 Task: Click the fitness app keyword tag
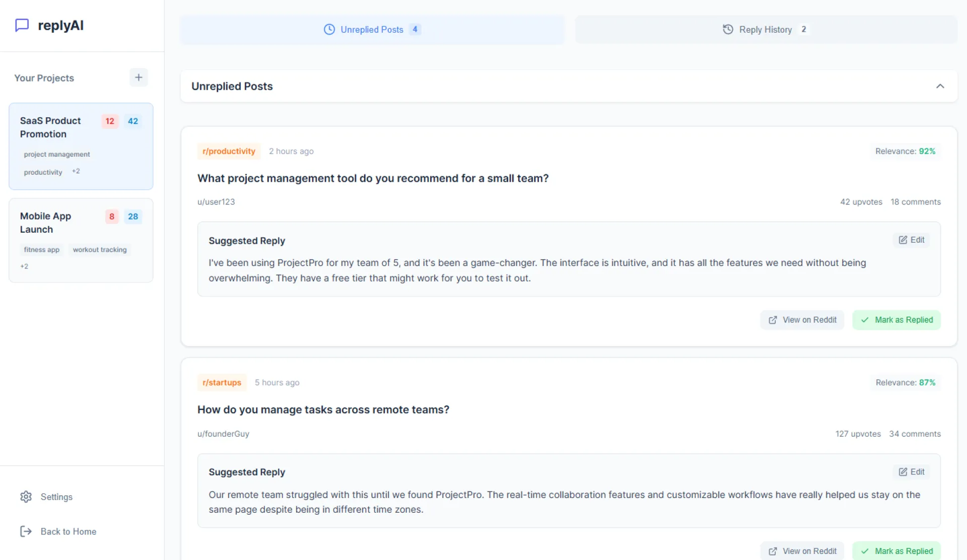coord(42,250)
